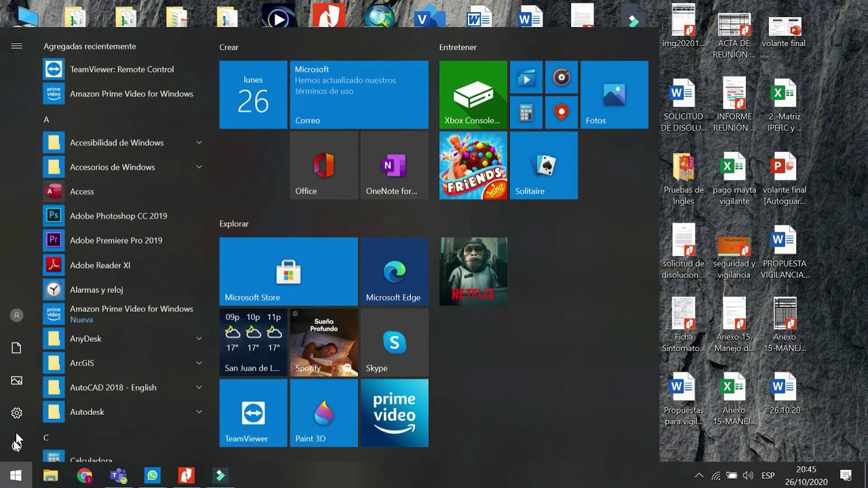The image size is (868, 488).
Task: Expand Accesibilidad de Windows folder
Action: (123, 142)
